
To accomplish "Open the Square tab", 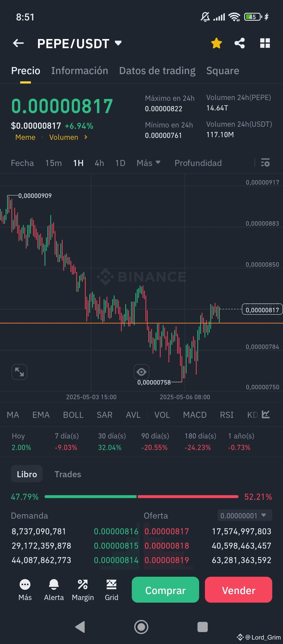I will click(223, 71).
